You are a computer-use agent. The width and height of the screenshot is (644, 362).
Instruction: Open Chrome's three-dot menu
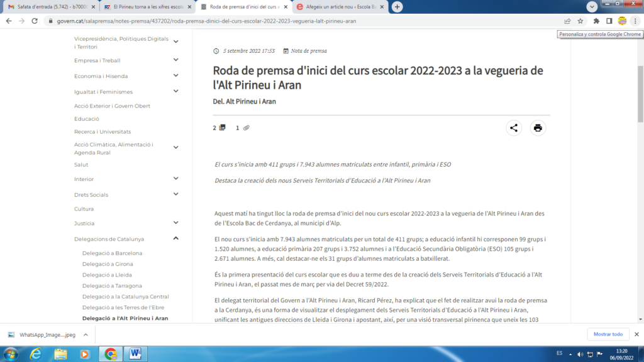click(635, 21)
